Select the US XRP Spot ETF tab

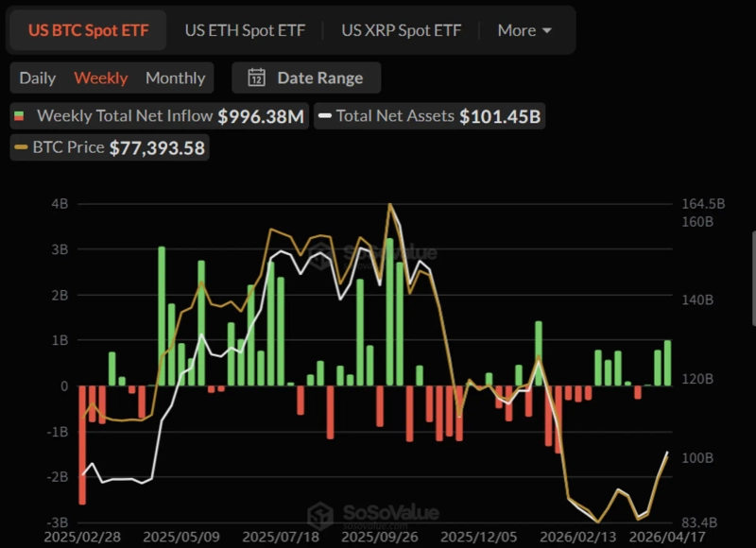(402, 30)
